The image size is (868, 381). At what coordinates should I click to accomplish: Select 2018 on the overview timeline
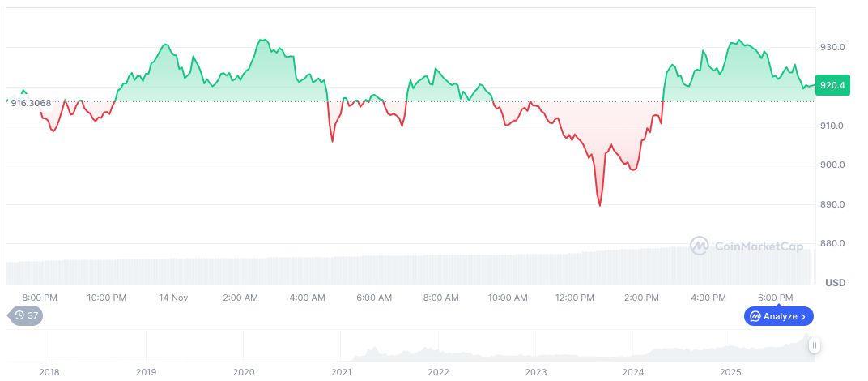(x=49, y=372)
